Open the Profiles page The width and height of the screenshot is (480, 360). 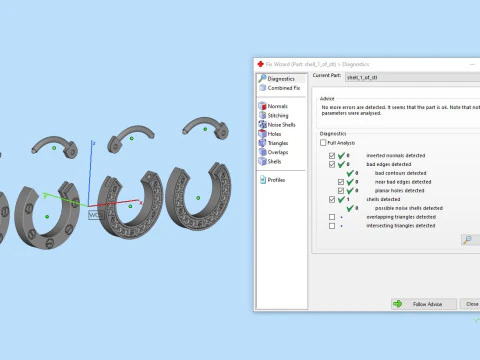[276, 180]
